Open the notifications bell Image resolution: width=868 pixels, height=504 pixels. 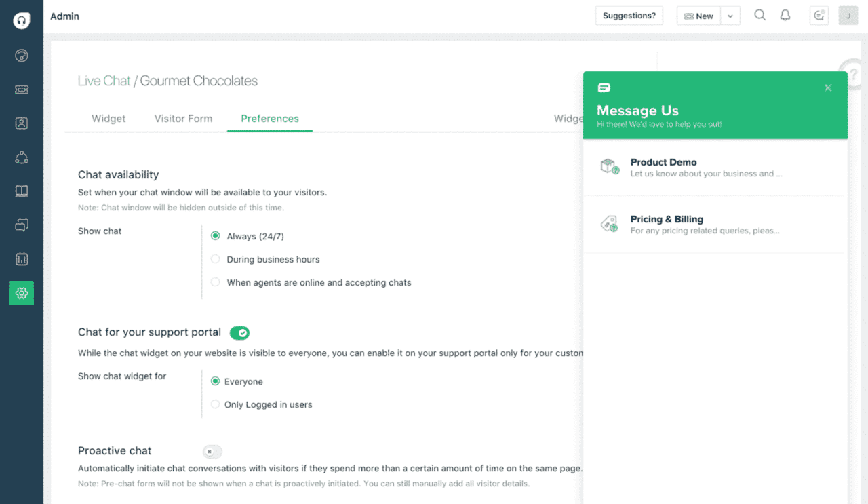[785, 15]
